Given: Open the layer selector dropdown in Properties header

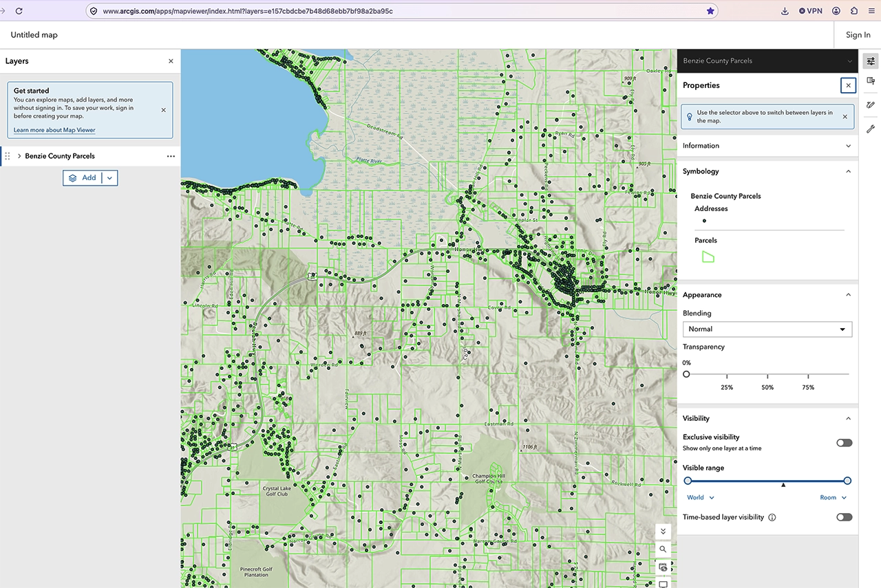Looking at the screenshot, I should (x=850, y=61).
